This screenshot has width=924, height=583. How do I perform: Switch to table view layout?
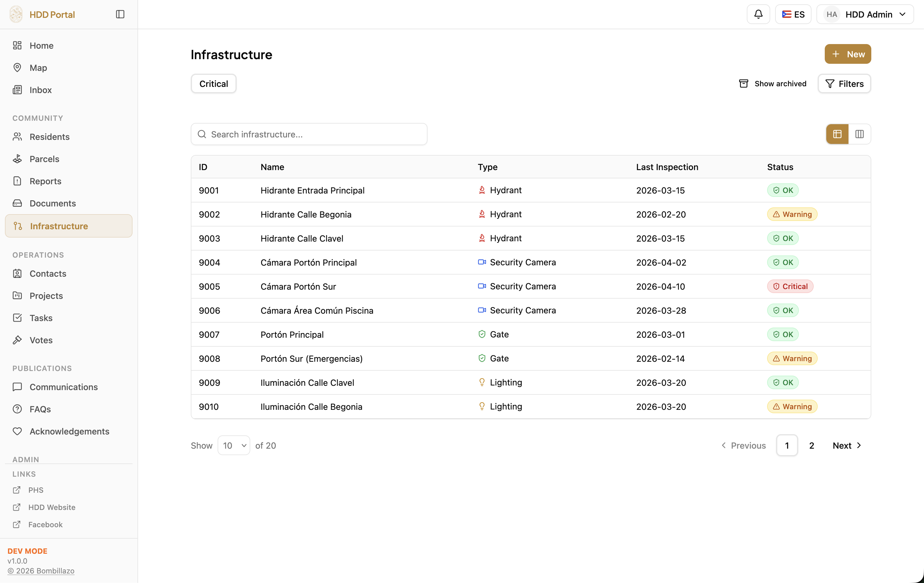(837, 134)
